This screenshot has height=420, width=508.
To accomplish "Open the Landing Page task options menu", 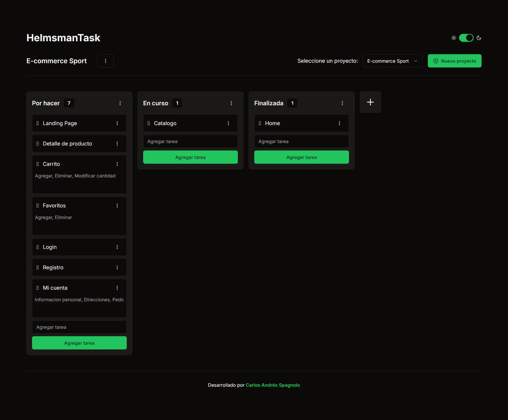I will tap(117, 123).
